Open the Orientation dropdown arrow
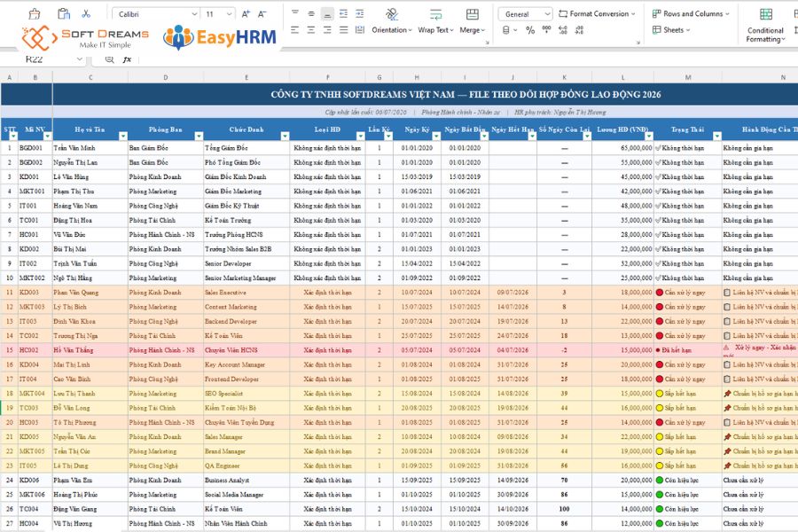 click(x=411, y=30)
